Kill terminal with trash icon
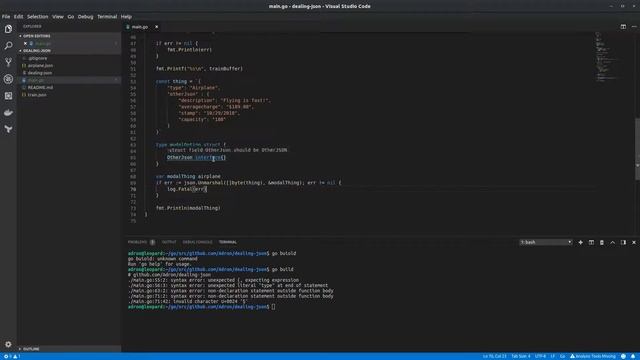 point(602,242)
